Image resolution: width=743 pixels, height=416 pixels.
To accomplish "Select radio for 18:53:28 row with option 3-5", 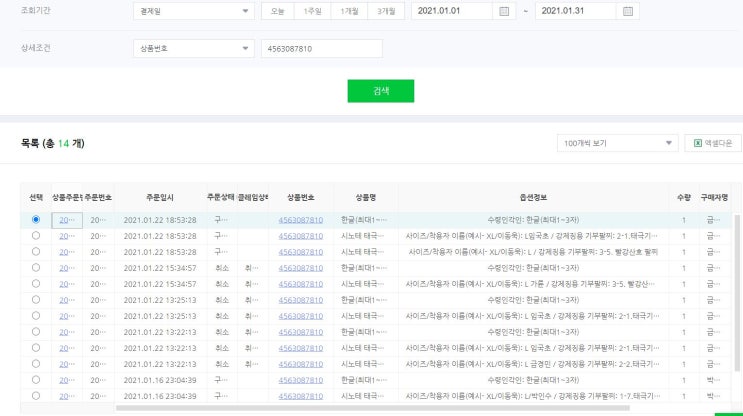I will (x=36, y=252).
